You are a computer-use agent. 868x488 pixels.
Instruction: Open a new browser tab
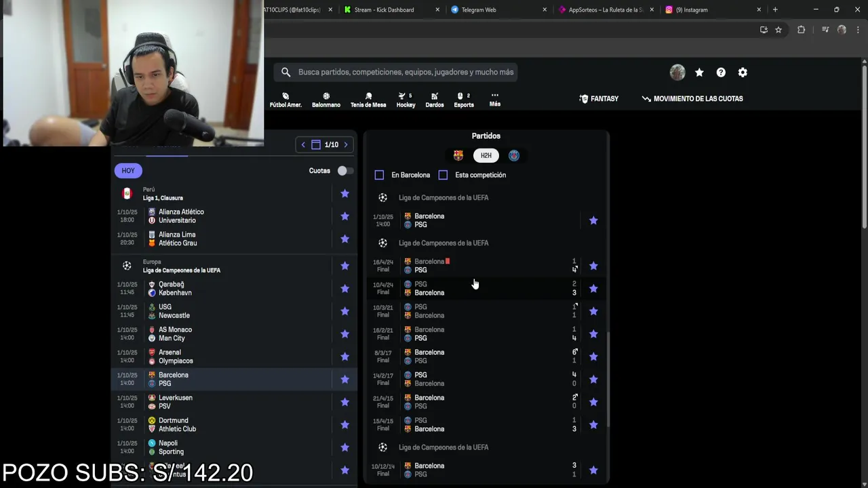pos(775,9)
